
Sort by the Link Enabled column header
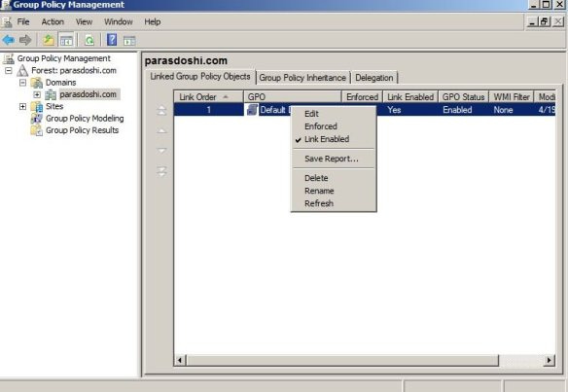[410, 97]
